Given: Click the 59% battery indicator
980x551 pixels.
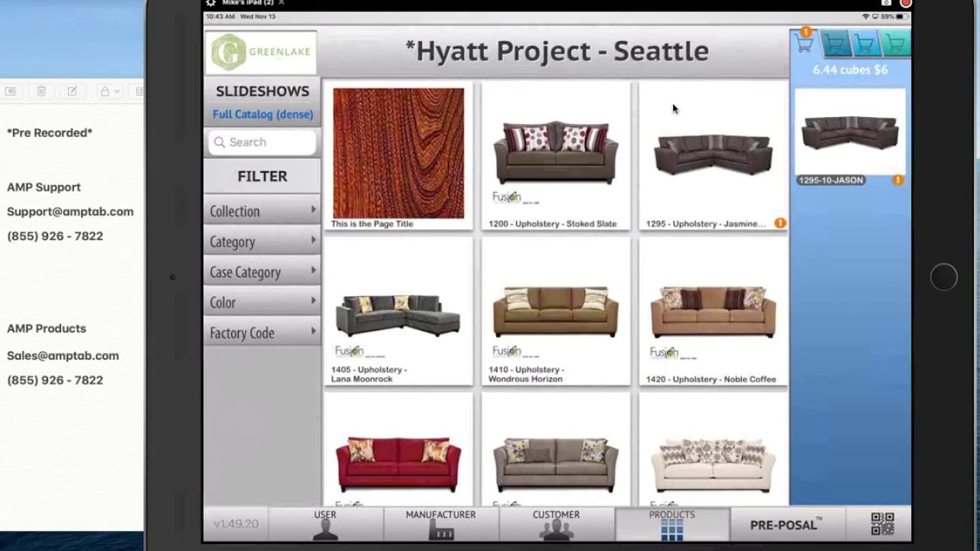Looking at the screenshot, I should pos(894,16).
